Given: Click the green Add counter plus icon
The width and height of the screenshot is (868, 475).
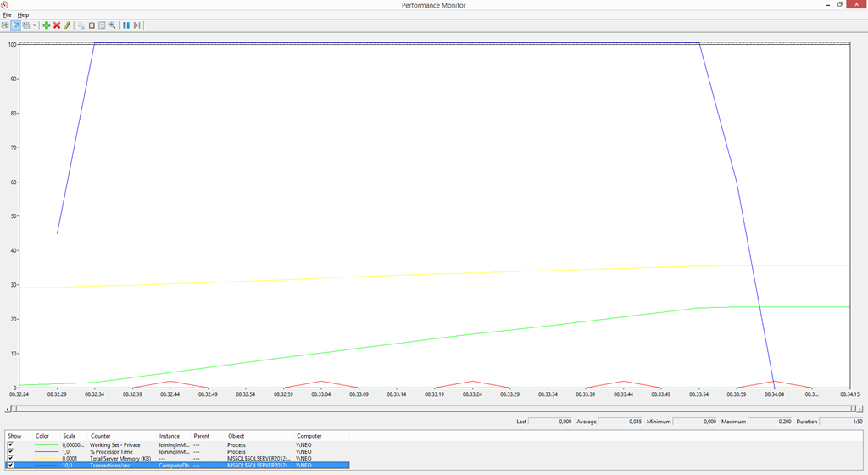Looking at the screenshot, I should [x=47, y=25].
